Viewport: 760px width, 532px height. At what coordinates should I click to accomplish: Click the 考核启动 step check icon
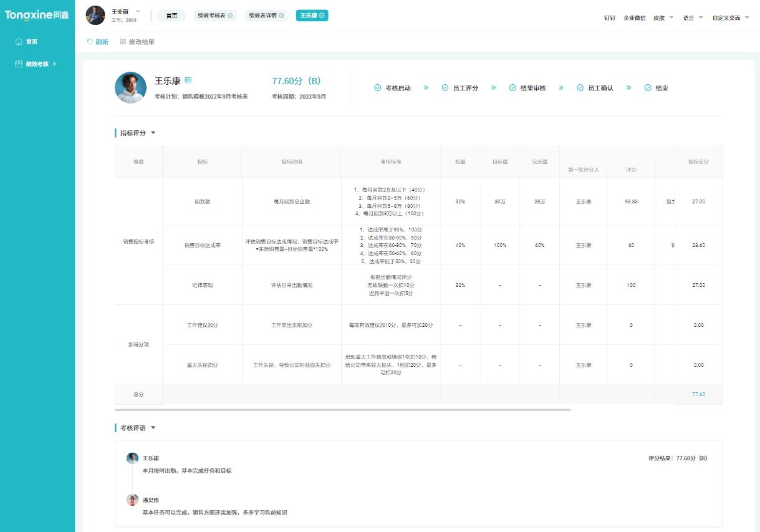(377, 88)
